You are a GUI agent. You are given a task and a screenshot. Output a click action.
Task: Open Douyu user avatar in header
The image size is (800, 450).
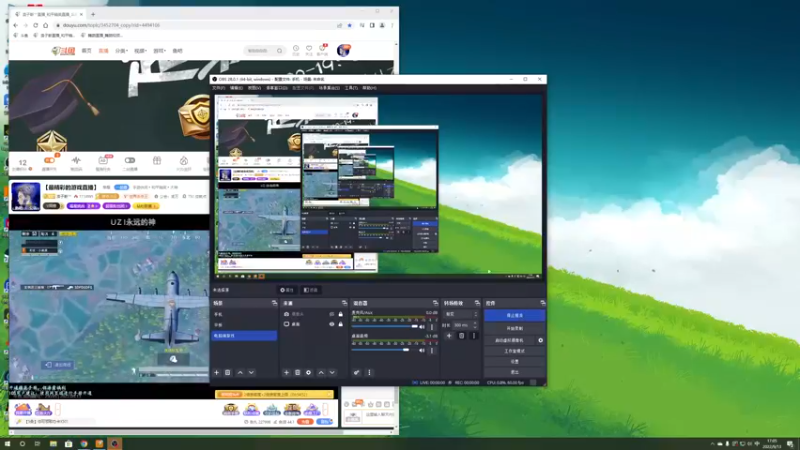pos(343,50)
